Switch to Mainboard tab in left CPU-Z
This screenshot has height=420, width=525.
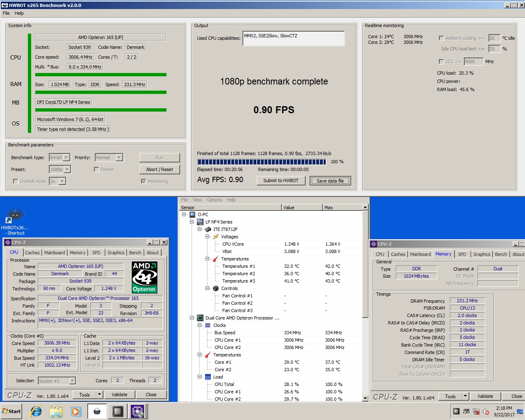tap(55, 253)
